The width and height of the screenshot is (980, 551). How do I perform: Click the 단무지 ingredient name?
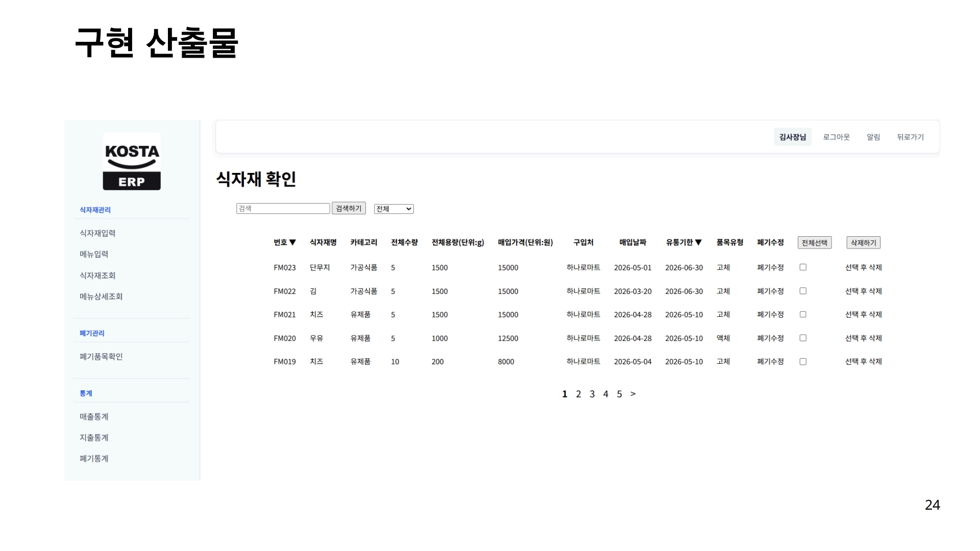tap(320, 267)
